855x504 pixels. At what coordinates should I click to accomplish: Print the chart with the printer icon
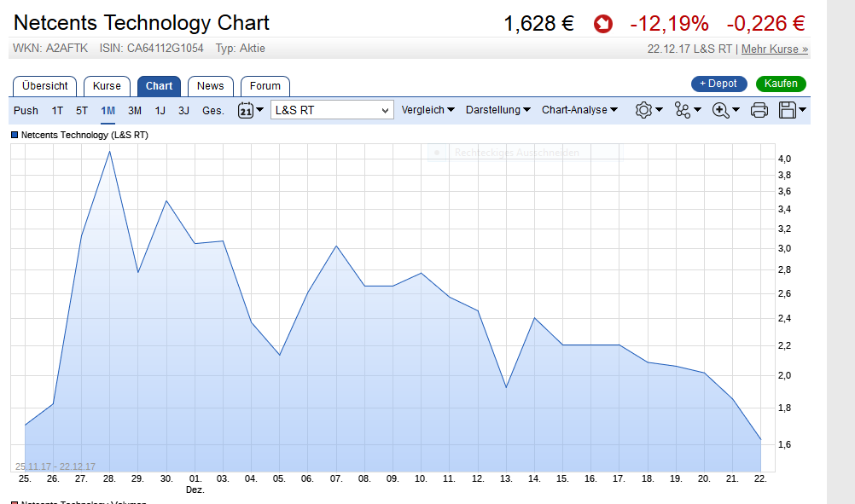759,110
